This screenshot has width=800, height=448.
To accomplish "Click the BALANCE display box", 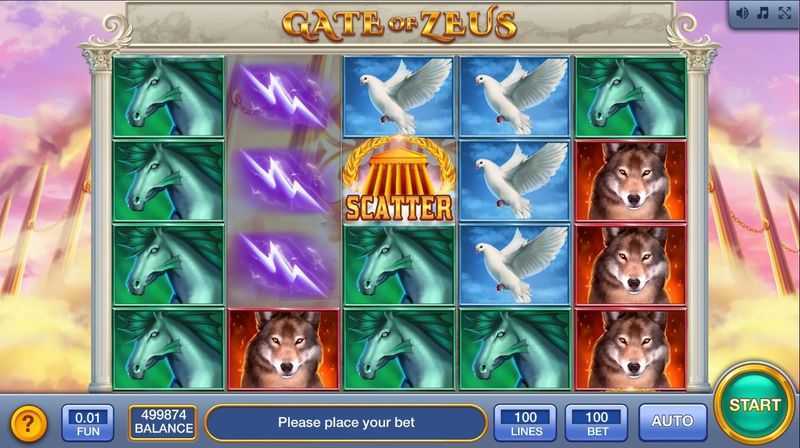I will coord(163,422).
